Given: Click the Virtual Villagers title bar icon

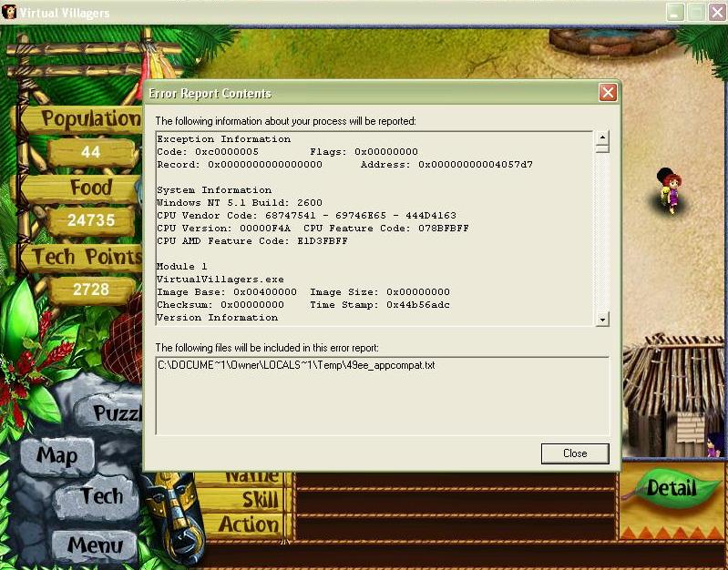Looking at the screenshot, I should tap(9, 12).
